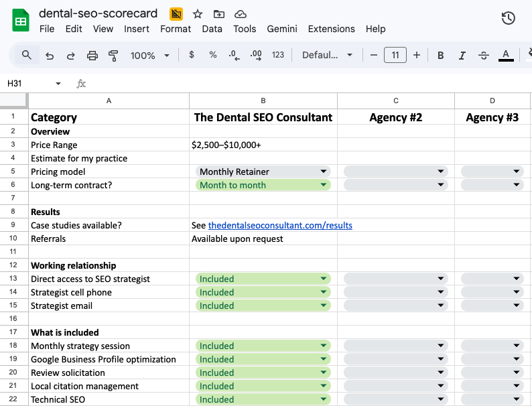Click the select-all corner box
The height and width of the screenshot is (406, 532).
(x=13, y=100)
